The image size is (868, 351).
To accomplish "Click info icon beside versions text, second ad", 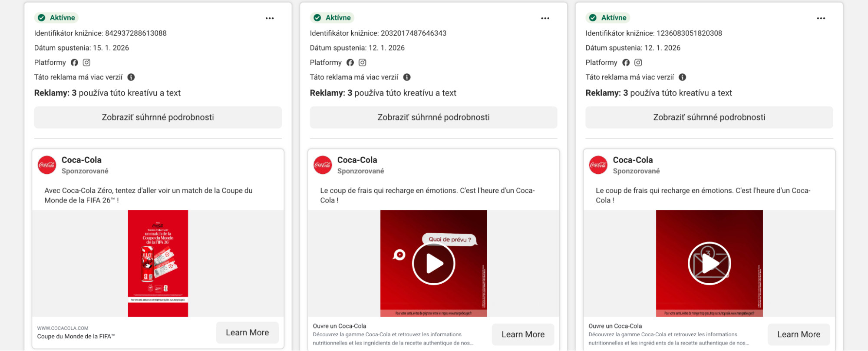I will [x=407, y=77].
